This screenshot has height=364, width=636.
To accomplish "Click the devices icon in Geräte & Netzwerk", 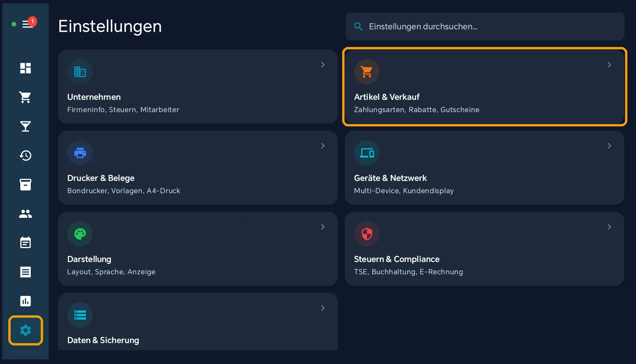I will [x=367, y=153].
